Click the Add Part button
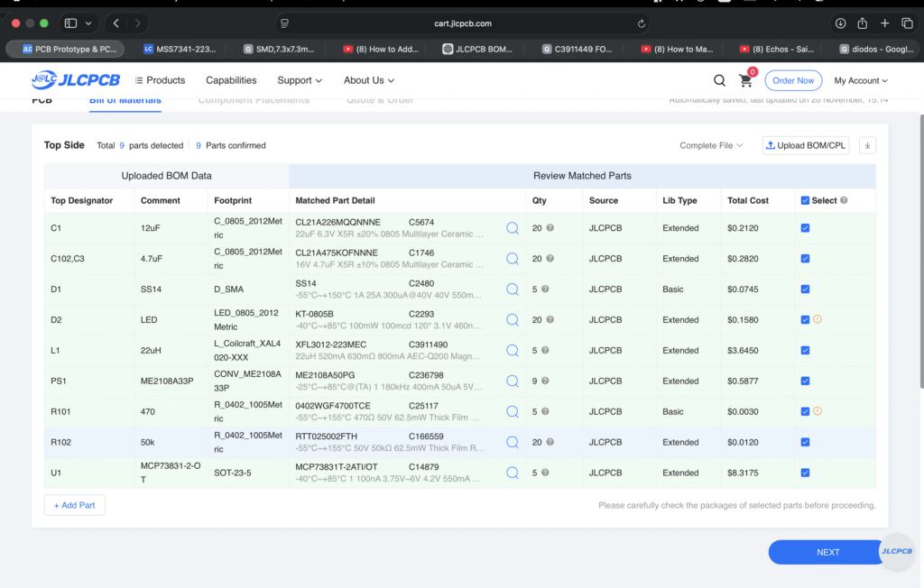 pyautogui.click(x=75, y=505)
